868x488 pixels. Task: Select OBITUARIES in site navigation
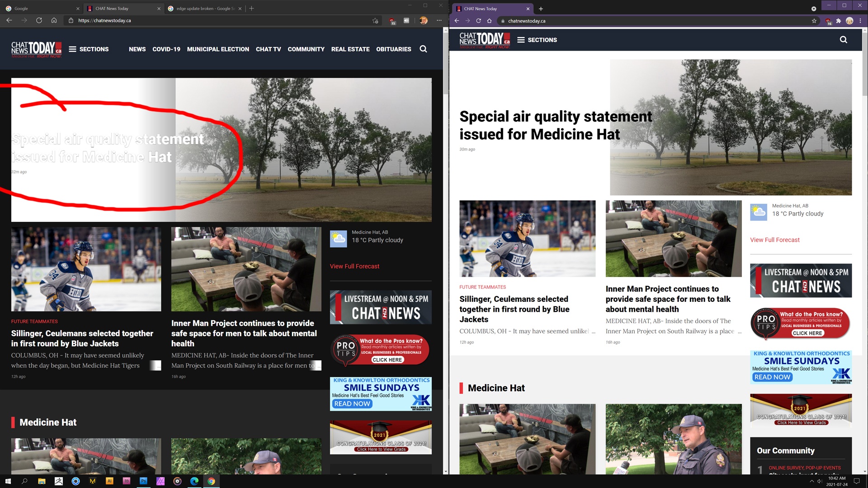coord(393,49)
